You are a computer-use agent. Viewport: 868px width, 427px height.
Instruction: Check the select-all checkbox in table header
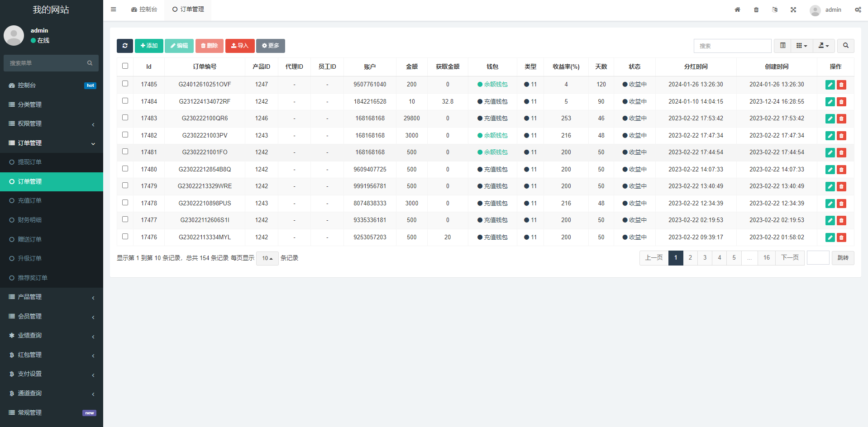[125, 66]
